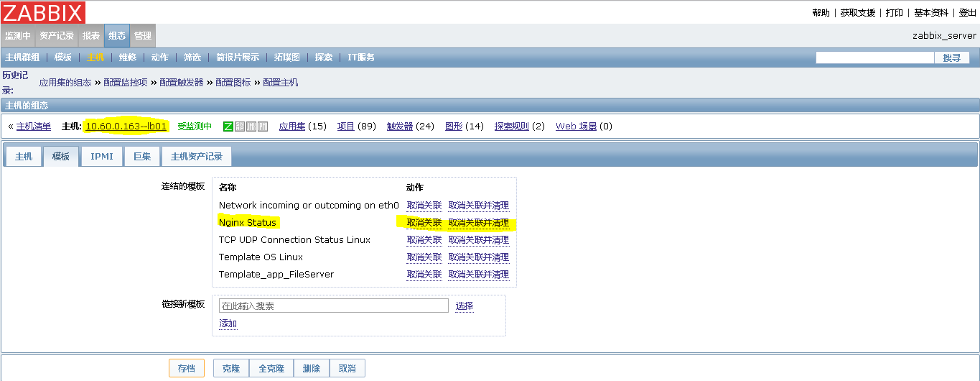Switch to the 主机资产记录 tab
The width and height of the screenshot is (980, 381).
(x=197, y=156)
